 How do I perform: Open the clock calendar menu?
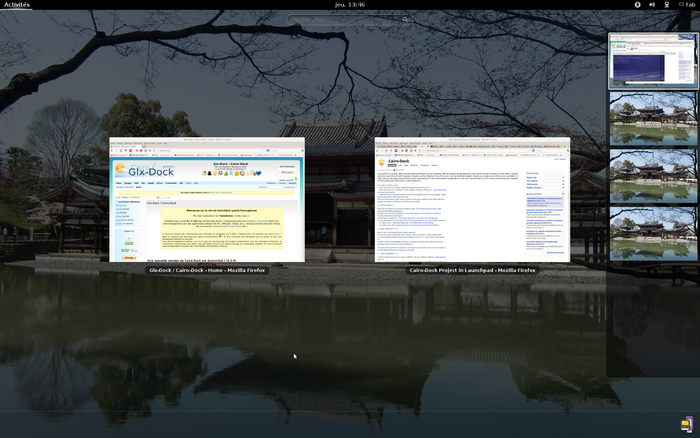coord(349,5)
